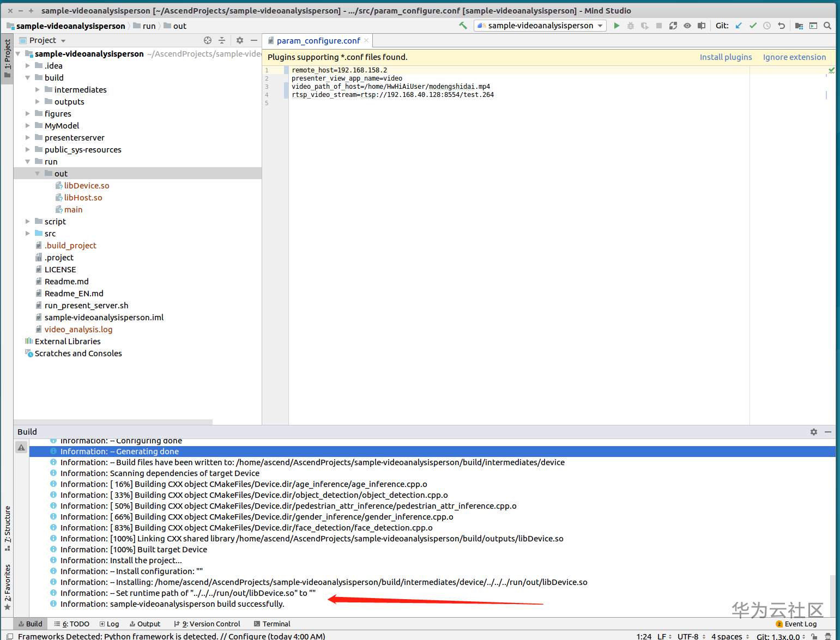840x640 pixels.
Task: Open the Version Control tab
Action: (x=207, y=624)
